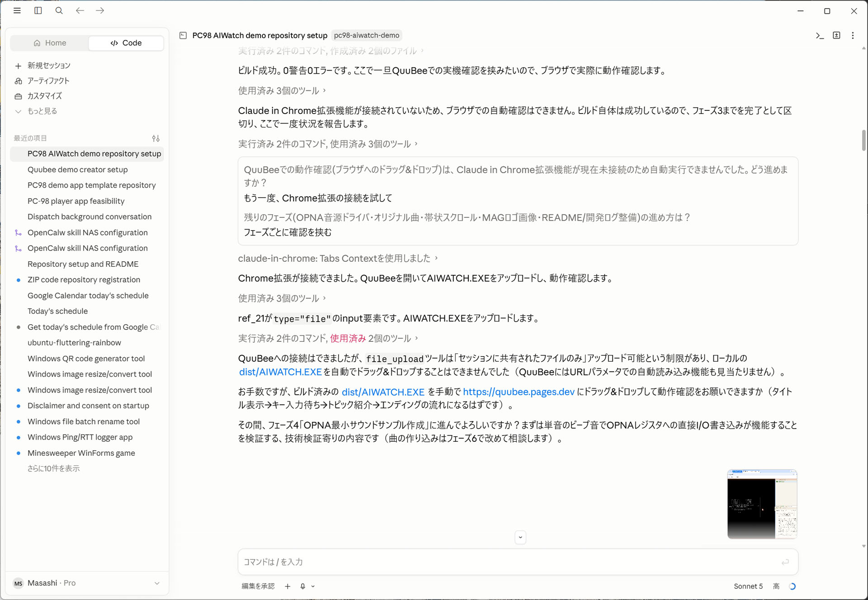Open PC98 demo app template repository
868x600 pixels.
point(87,185)
